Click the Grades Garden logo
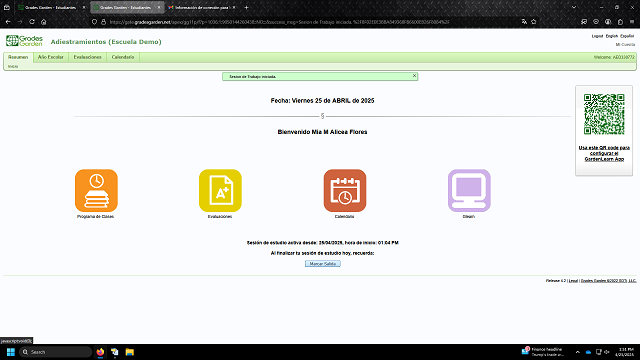 point(24,41)
